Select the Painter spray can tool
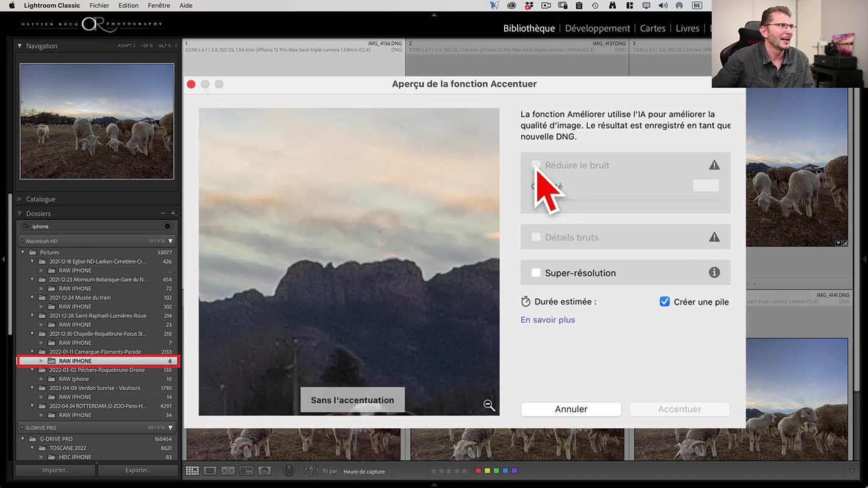The width and height of the screenshot is (868, 488). click(289, 470)
